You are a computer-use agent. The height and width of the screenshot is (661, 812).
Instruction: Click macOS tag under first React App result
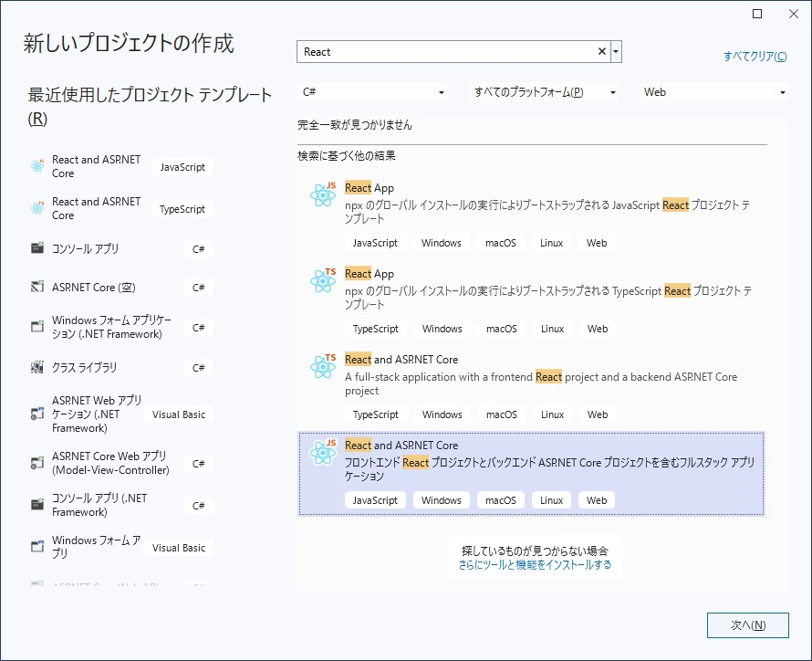500,243
